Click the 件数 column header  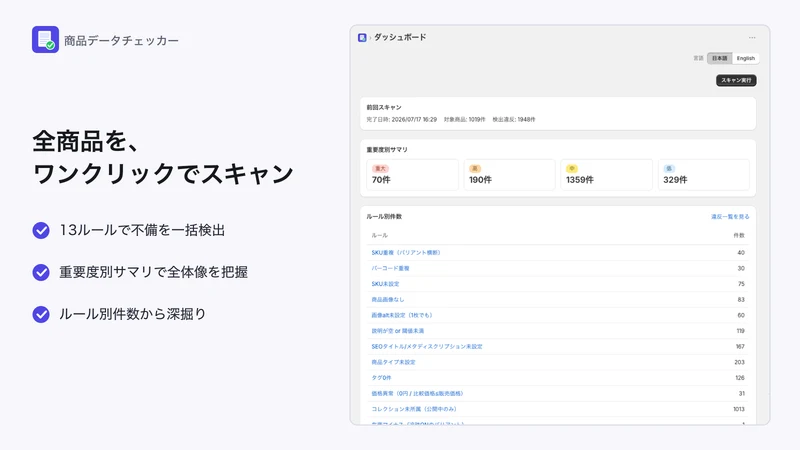pos(739,236)
